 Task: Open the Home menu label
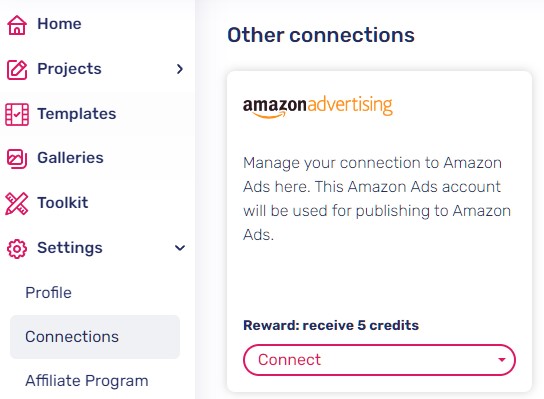pyautogui.click(x=59, y=24)
